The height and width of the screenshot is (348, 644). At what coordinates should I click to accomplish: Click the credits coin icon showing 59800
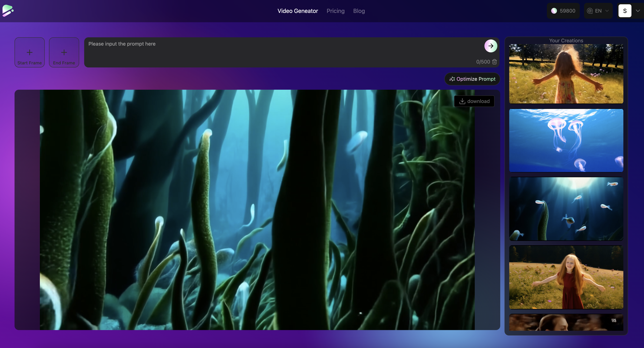coord(554,11)
